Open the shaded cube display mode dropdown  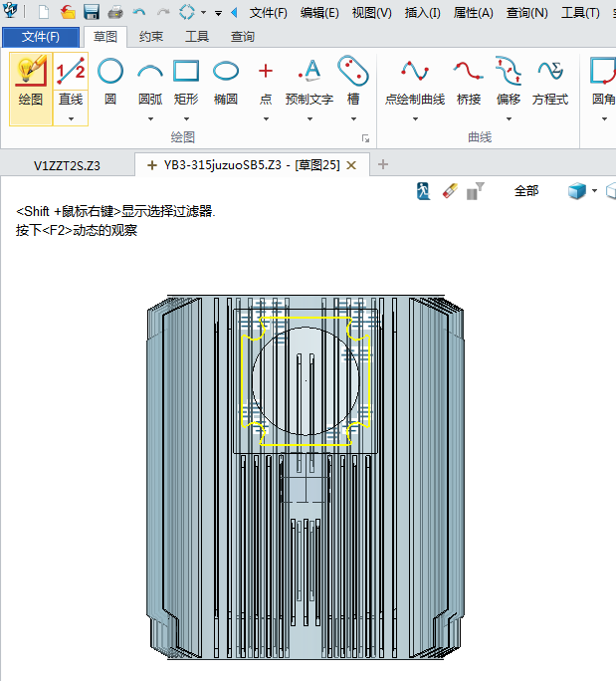594,191
